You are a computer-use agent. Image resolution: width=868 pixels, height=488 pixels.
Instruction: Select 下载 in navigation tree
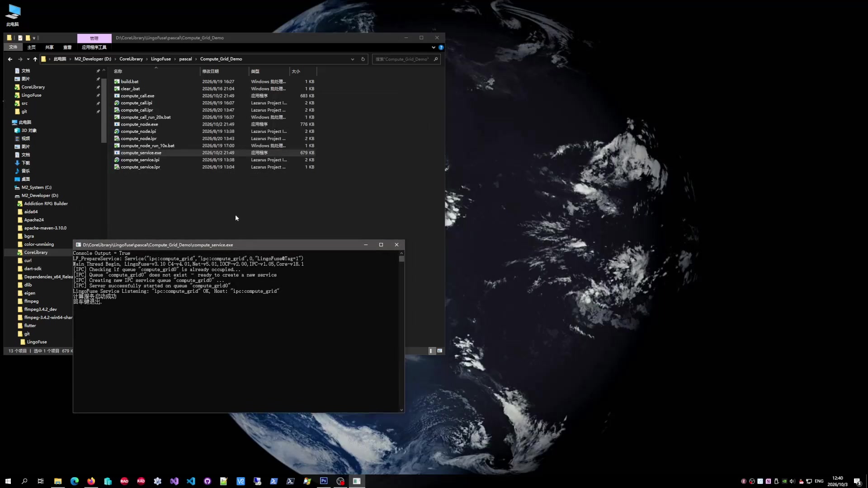tap(25, 163)
